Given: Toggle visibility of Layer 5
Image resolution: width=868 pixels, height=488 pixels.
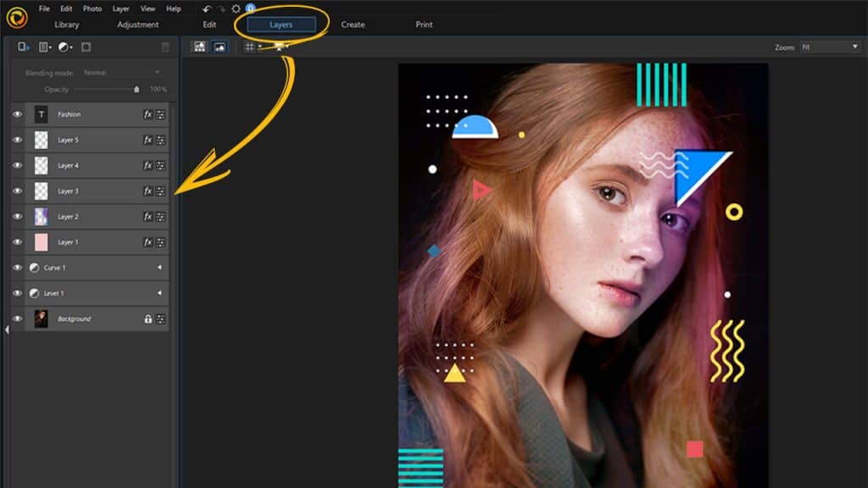Looking at the screenshot, I should click(17, 140).
